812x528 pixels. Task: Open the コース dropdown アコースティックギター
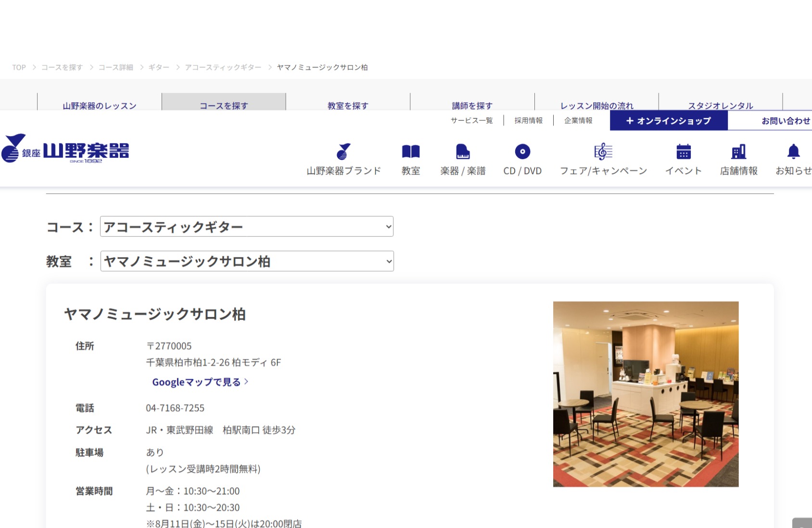click(246, 226)
